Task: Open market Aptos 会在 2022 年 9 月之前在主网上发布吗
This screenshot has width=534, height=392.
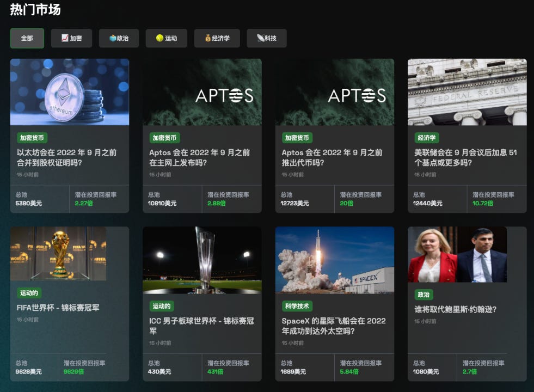Action: click(200, 157)
